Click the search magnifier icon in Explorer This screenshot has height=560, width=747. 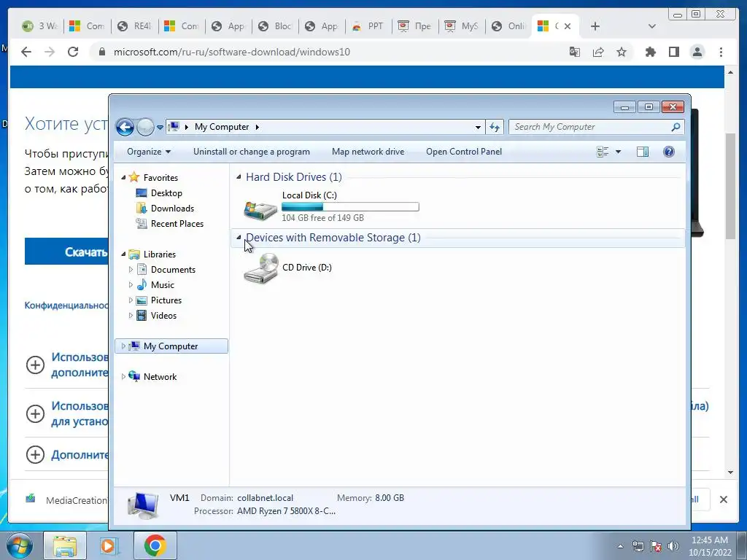tap(676, 127)
